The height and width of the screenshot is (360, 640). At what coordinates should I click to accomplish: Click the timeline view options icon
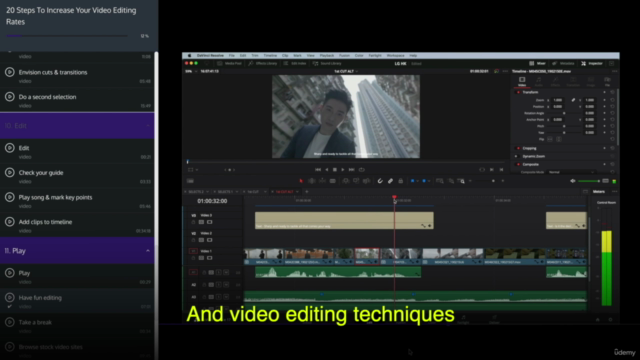190,181
